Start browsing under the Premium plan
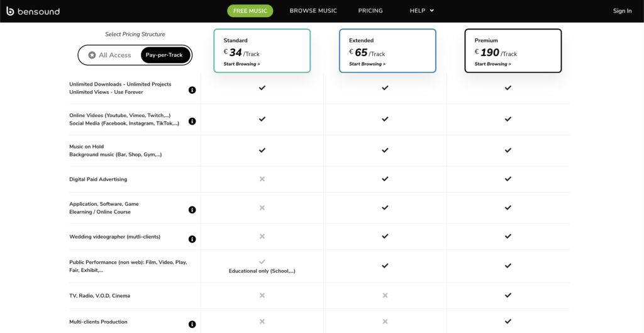This screenshot has height=333, width=644. point(492,64)
